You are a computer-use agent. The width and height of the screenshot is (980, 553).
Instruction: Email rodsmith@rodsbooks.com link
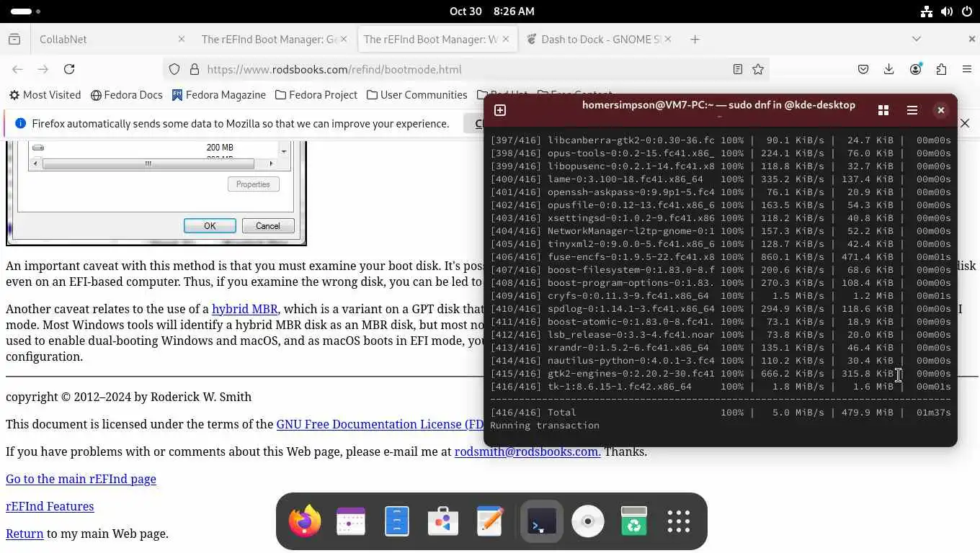pyautogui.click(x=527, y=451)
